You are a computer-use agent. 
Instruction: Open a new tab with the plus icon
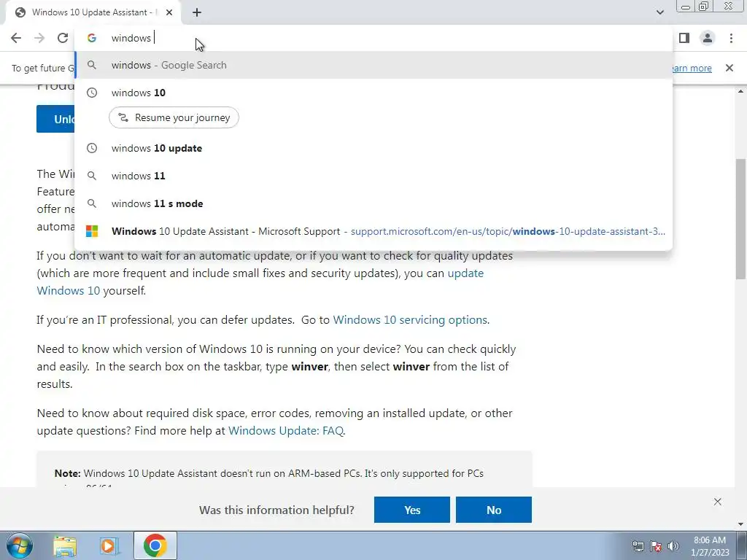click(x=197, y=12)
